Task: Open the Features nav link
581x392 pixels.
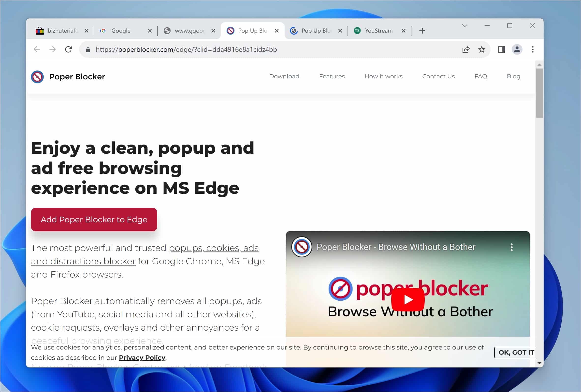Action: pos(332,76)
